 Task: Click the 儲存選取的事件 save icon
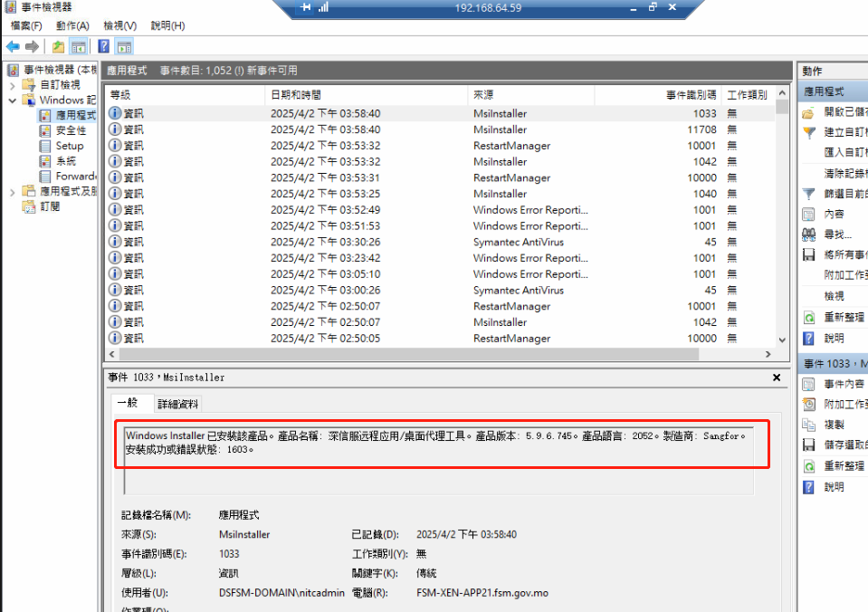coord(808,445)
